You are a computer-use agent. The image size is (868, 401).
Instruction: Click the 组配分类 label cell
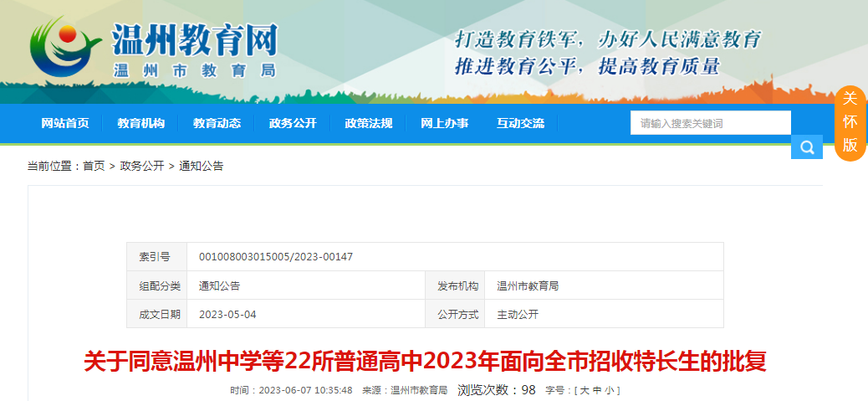click(x=157, y=285)
